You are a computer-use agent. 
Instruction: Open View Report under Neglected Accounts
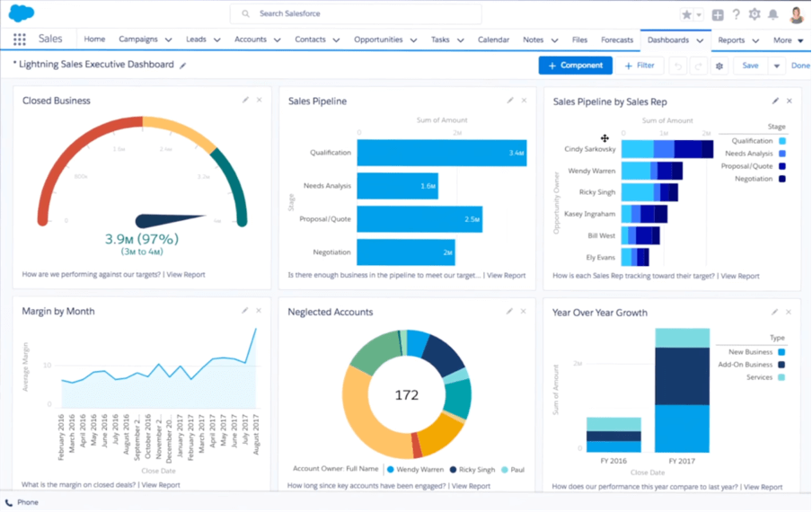[x=471, y=486]
